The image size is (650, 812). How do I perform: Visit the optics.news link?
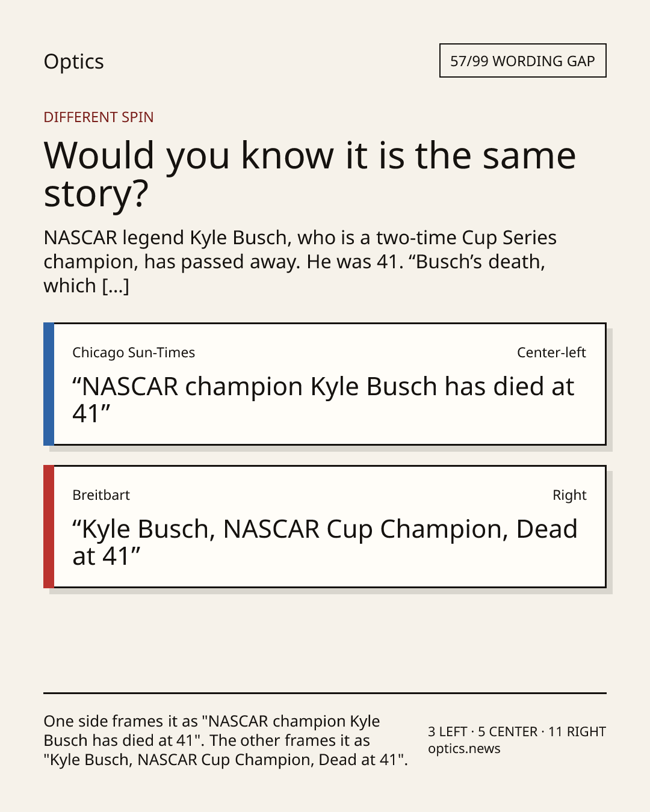(464, 749)
